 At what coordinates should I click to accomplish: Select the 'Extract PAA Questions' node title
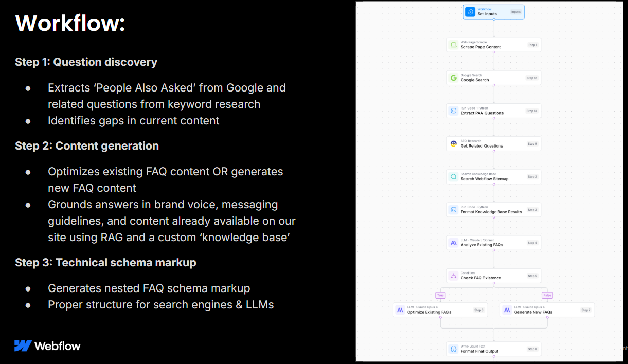482,113
